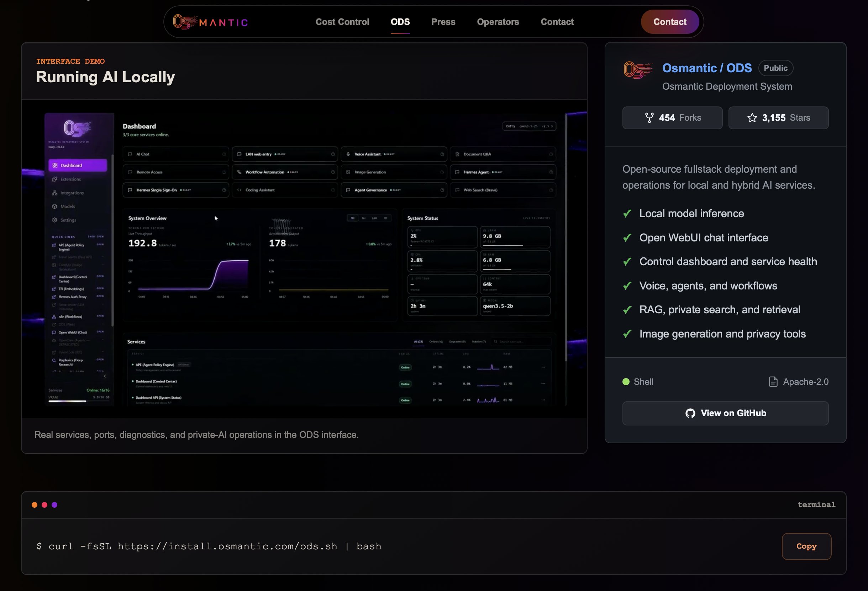The image size is (868, 591).
Task: Click the VRAM usage bar at the sidebar bottom
Action: tap(79, 401)
